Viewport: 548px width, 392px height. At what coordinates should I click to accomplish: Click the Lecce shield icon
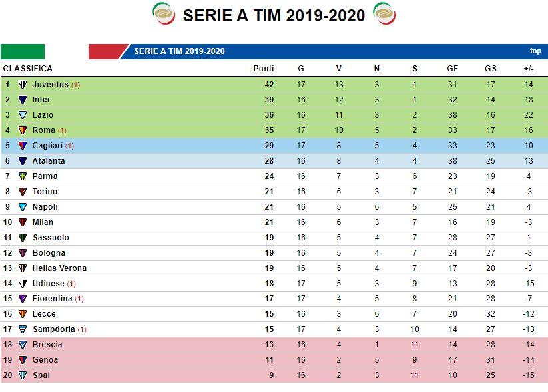tap(23, 314)
